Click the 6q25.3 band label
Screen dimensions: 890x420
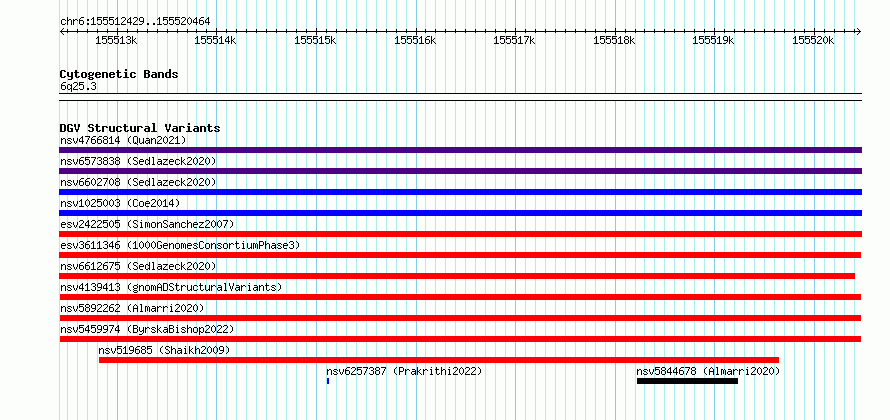pos(78,87)
